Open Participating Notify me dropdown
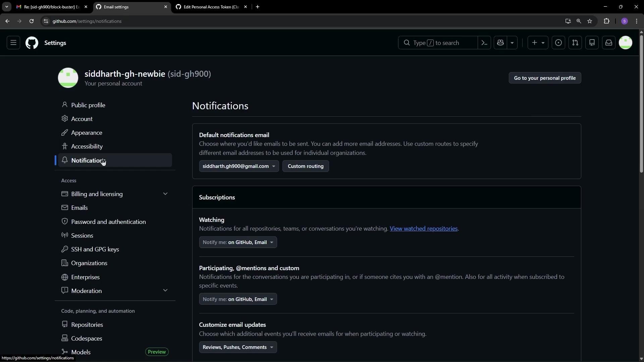 pyautogui.click(x=238, y=299)
